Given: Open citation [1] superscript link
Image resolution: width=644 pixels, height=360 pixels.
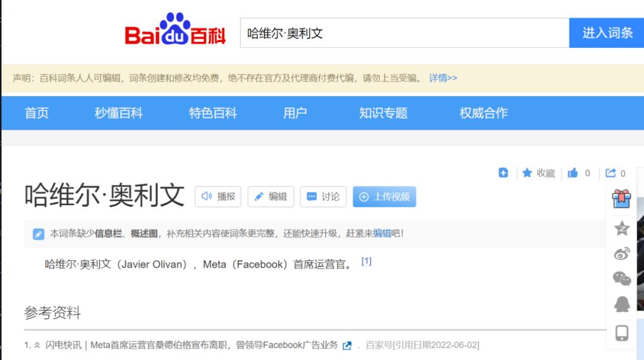Looking at the screenshot, I should click(366, 262).
